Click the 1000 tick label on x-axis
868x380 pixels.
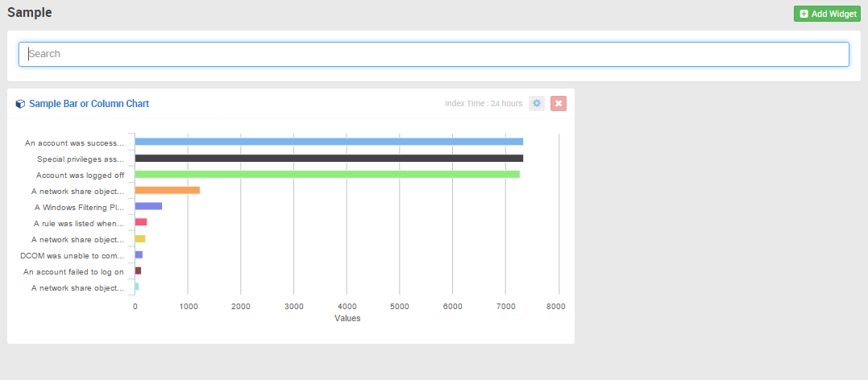tap(188, 307)
